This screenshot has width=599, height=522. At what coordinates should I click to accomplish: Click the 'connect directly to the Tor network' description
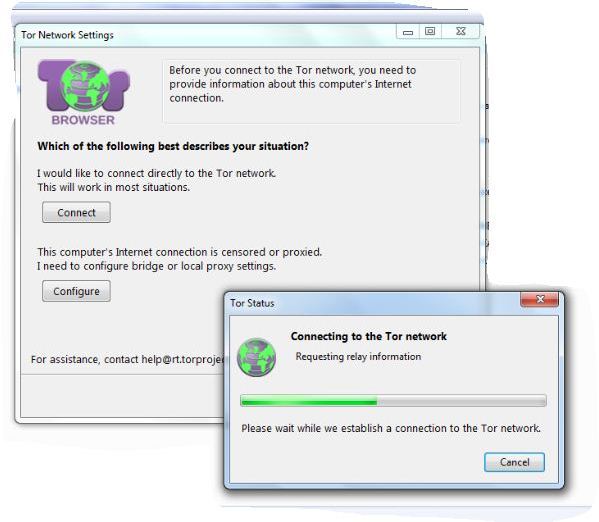pyautogui.click(x=156, y=180)
